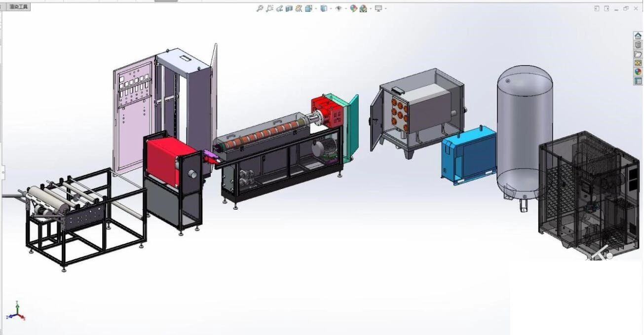Open the Apply Scene dropdown arrow
The image size is (644, 335).
tap(371, 8)
